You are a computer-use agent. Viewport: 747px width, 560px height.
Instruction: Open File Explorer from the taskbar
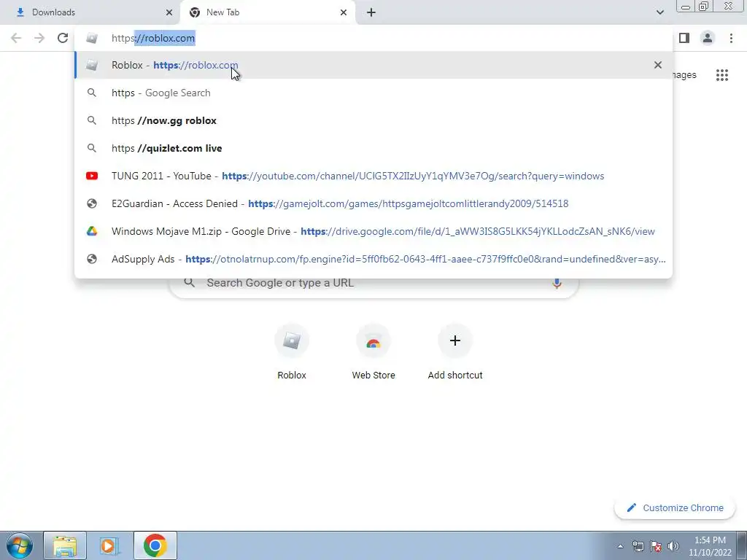pos(65,545)
